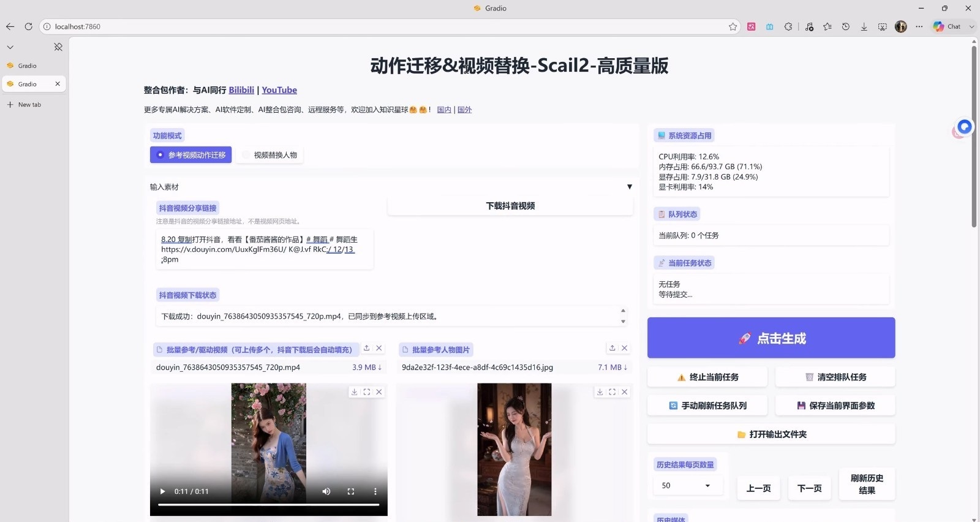Click the 点击生成 generate button

click(771, 338)
